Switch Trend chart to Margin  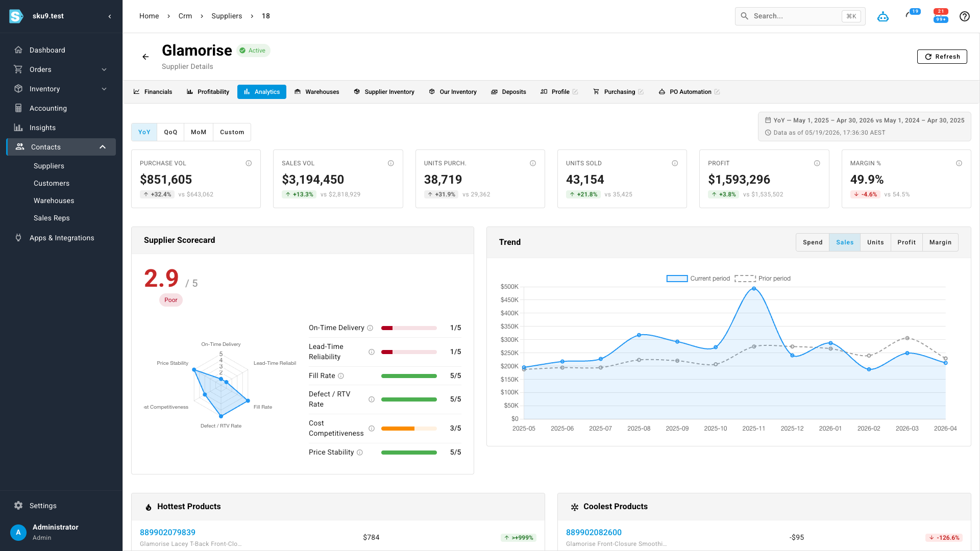pyautogui.click(x=940, y=242)
